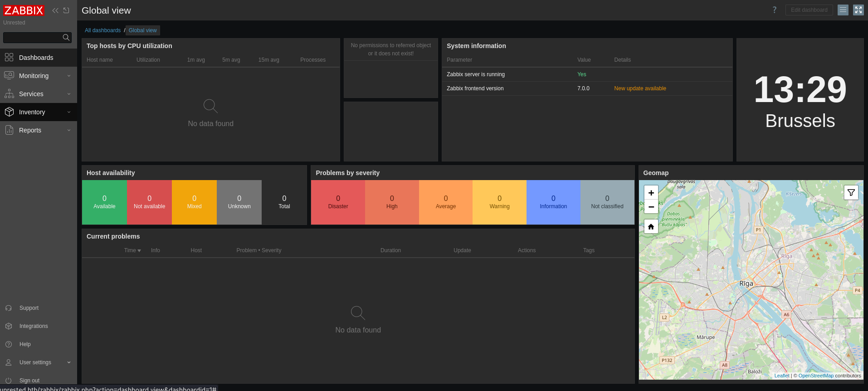Click the search magnifier icon in the sidebar
The image size is (868, 391).
[x=66, y=38]
